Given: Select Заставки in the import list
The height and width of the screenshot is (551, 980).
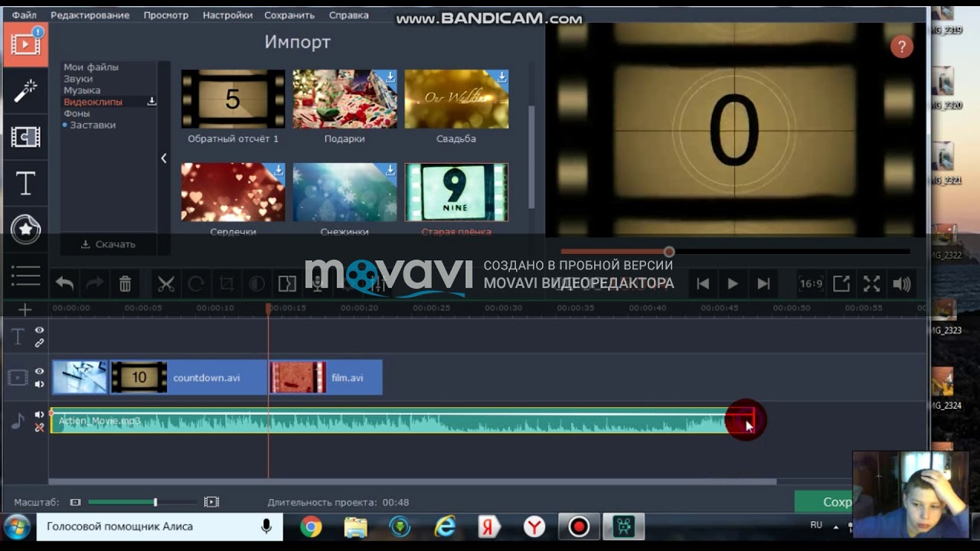Looking at the screenshot, I should tap(93, 125).
